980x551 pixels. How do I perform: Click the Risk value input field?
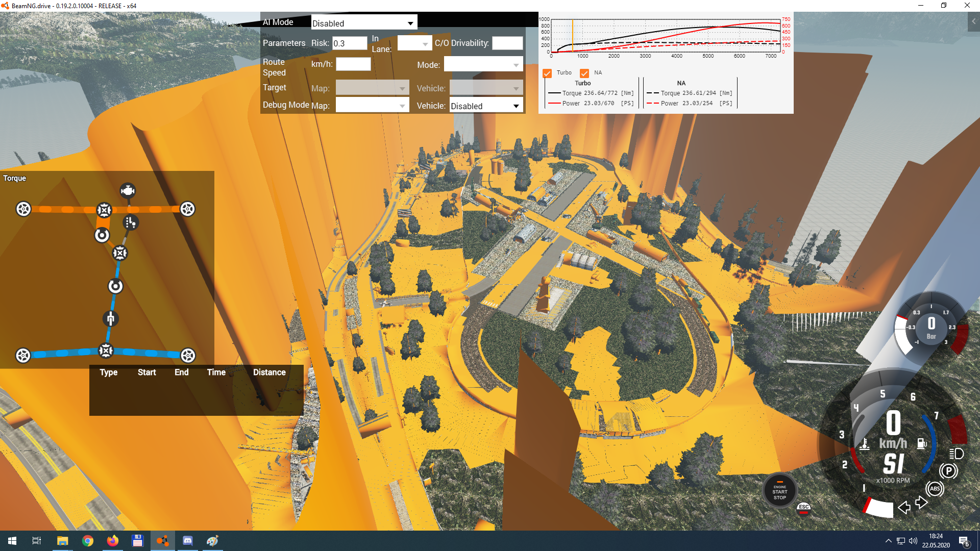pos(350,43)
